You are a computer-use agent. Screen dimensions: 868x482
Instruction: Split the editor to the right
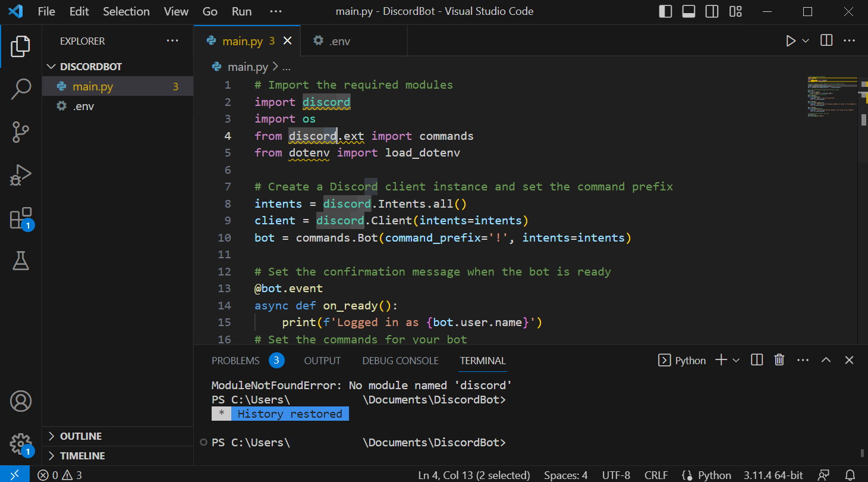(x=826, y=40)
